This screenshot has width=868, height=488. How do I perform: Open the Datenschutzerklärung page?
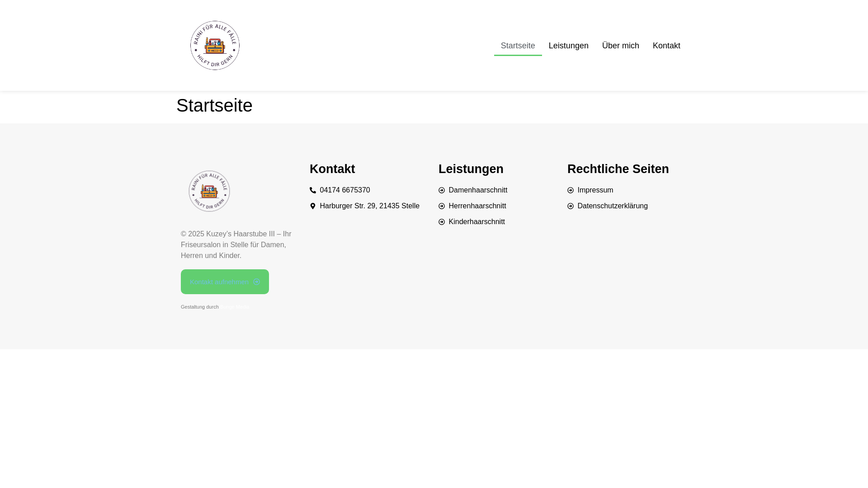click(x=612, y=206)
